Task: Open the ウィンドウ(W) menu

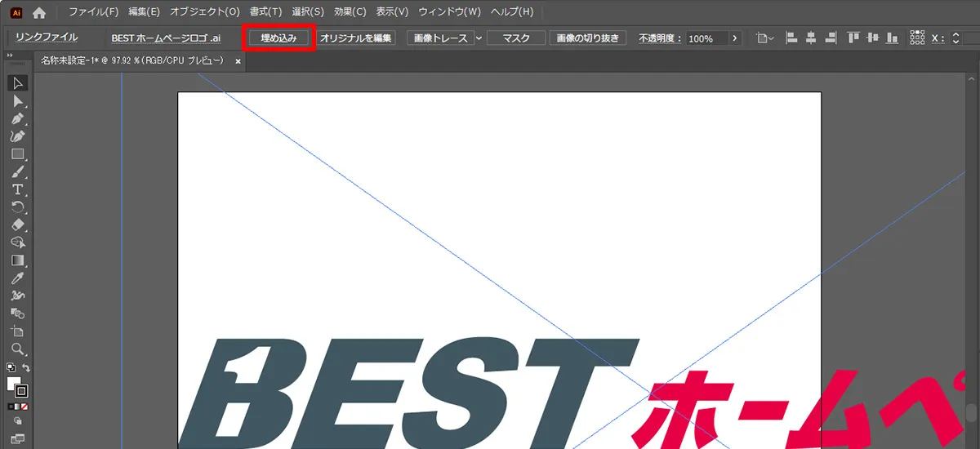Action: [449, 12]
